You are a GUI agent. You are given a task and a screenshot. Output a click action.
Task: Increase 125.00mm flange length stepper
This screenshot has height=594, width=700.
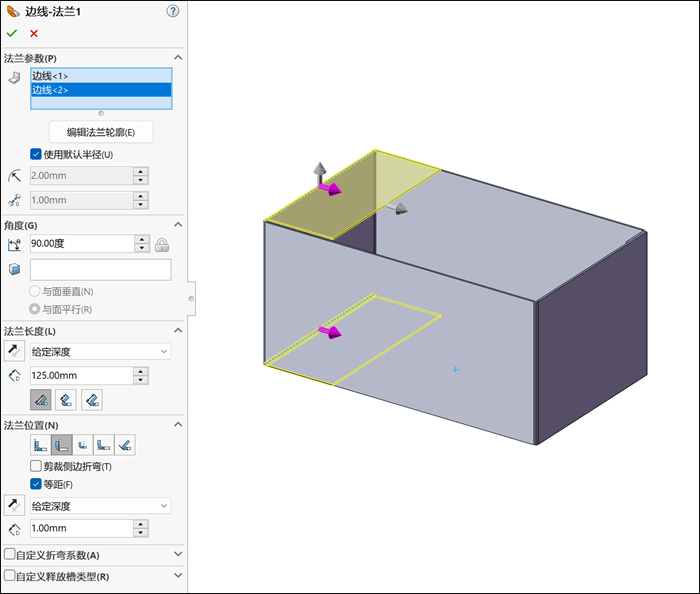tap(141, 372)
